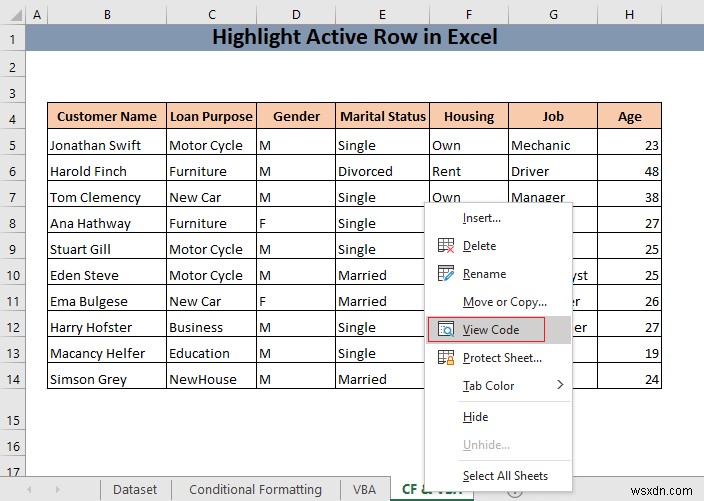This screenshot has width=704, height=501.
Task: Choose Delete from the context menu
Action: 498,246
